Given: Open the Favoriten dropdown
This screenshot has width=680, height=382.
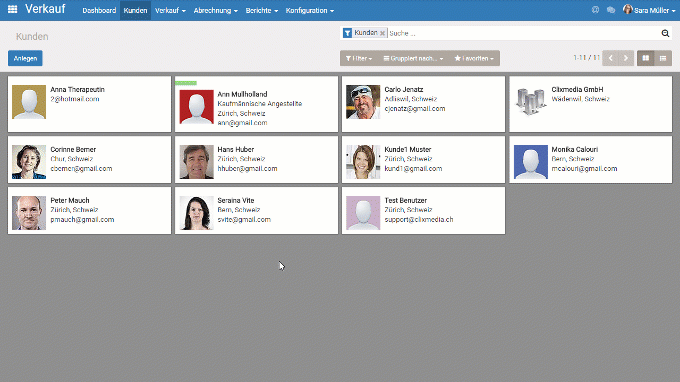Looking at the screenshot, I should (x=474, y=58).
